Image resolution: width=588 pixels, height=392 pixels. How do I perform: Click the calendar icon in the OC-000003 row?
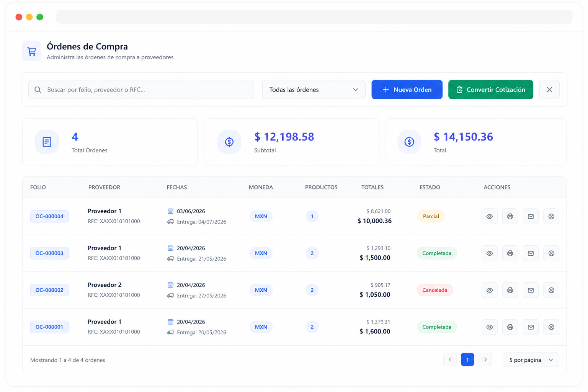pos(171,248)
